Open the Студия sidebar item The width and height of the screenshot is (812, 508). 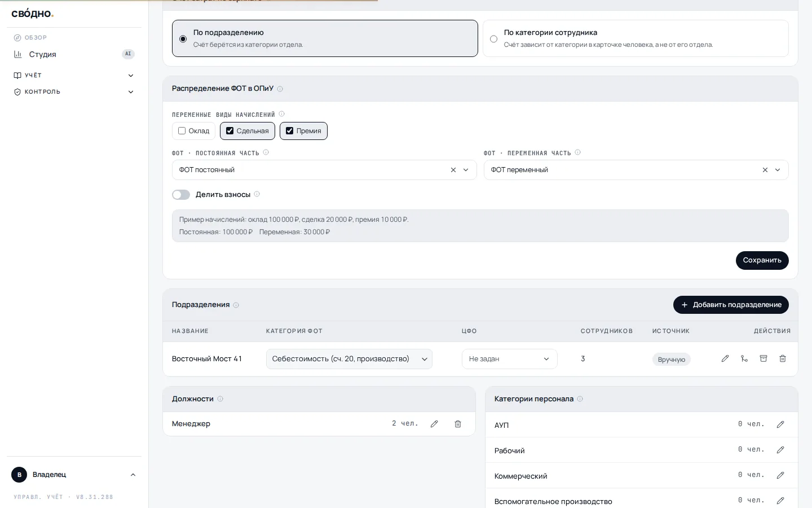tap(74, 54)
